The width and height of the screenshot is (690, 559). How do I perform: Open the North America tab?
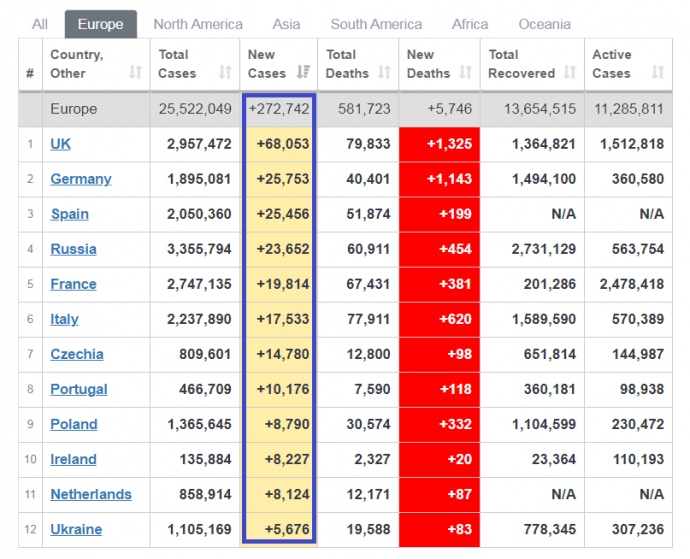[x=198, y=24]
